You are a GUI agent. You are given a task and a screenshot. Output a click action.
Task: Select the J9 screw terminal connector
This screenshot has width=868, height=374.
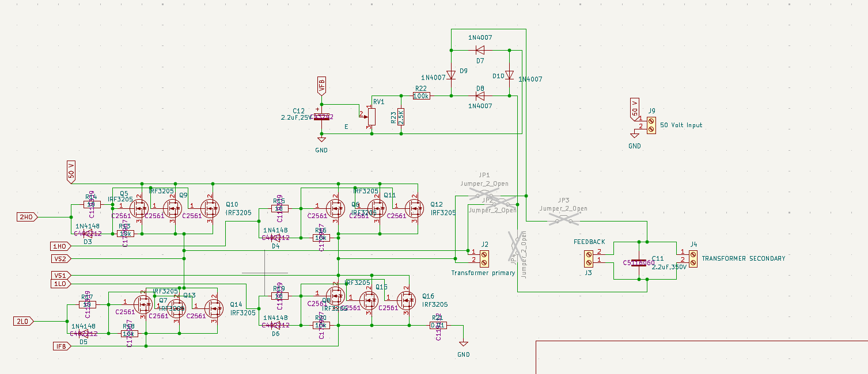(x=651, y=125)
